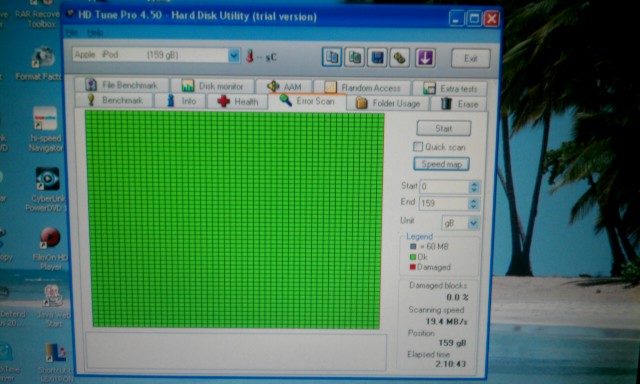Screen dimensions: 640x384
Task: Click the thermometer temperature icon
Action: tap(250, 56)
